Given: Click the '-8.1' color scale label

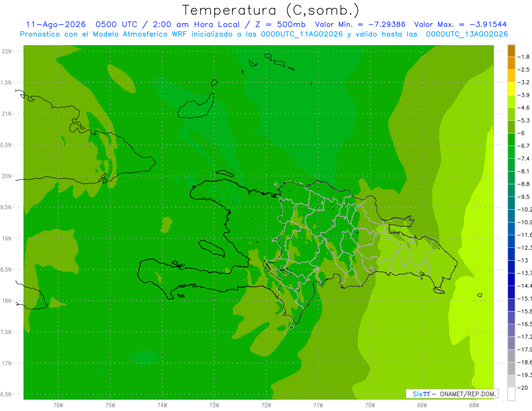Looking at the screenshot, I should [524, 171].
